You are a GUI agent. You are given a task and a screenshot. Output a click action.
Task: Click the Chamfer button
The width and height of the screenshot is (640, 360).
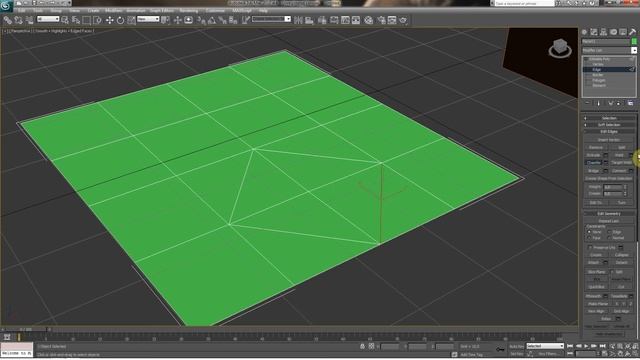(594, 163)
